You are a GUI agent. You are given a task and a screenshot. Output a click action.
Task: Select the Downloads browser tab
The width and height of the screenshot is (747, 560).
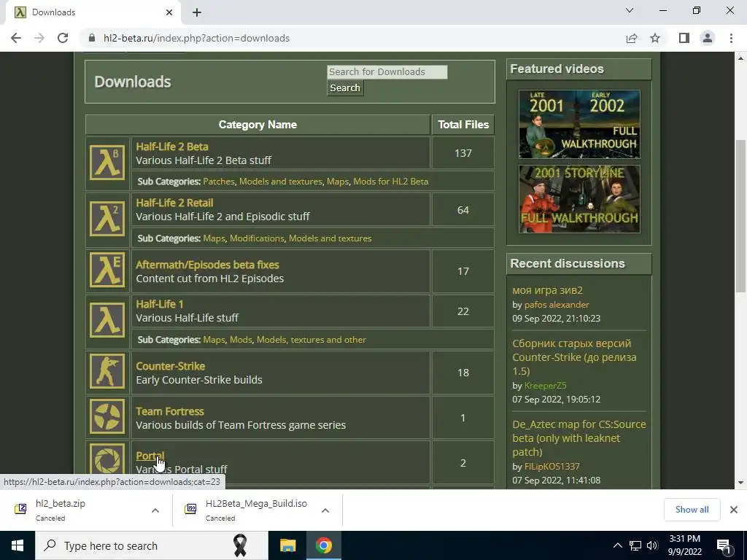tap(93, 12)
